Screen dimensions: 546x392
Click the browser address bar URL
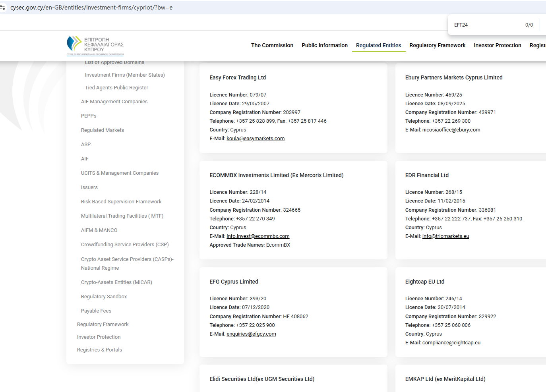point(91,8)
